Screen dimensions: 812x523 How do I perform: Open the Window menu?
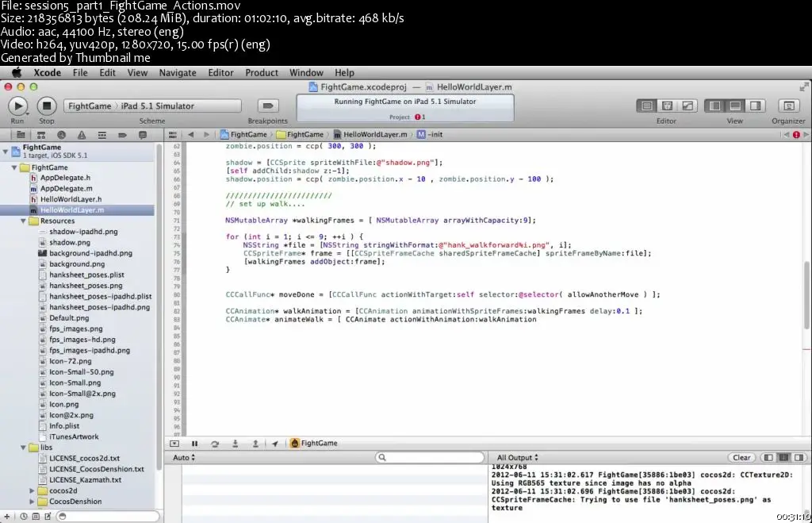(x=306, y=72)
